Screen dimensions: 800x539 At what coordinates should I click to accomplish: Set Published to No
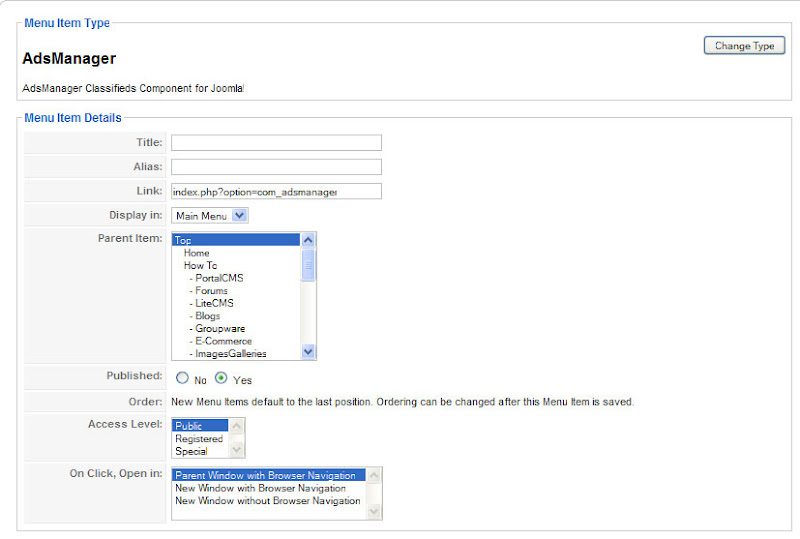pos(182,379)
